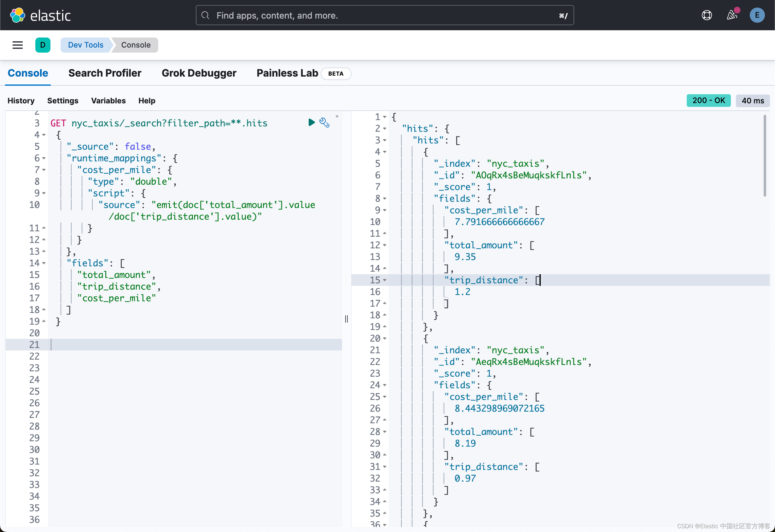775x532 pixels.
Task: Open the History panel
Action: [21, 101]
